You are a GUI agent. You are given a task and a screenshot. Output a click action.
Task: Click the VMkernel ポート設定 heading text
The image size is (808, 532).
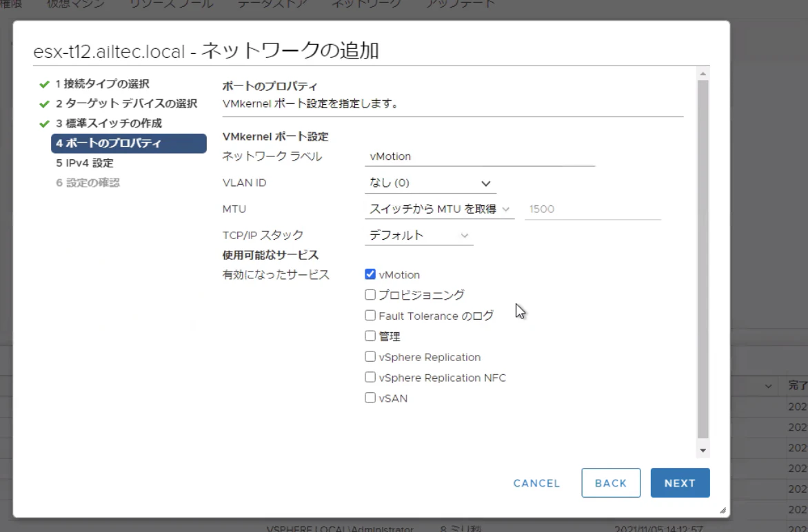click(275, 137)
